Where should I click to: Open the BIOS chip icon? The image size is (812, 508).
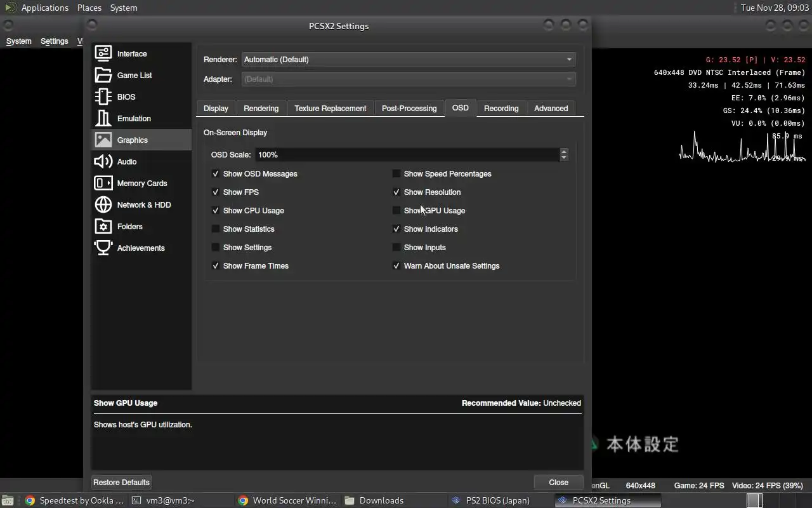pyautogui.click(x=103, y=97)
